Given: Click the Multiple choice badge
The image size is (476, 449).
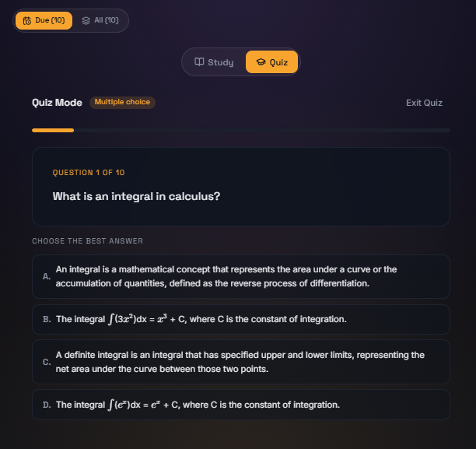Looking at the screenshot, I should 122,102.
